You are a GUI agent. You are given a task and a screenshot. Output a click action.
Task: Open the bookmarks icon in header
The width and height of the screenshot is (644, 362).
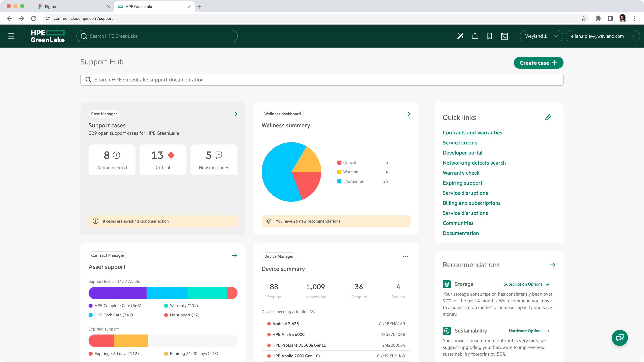(490, 36)
